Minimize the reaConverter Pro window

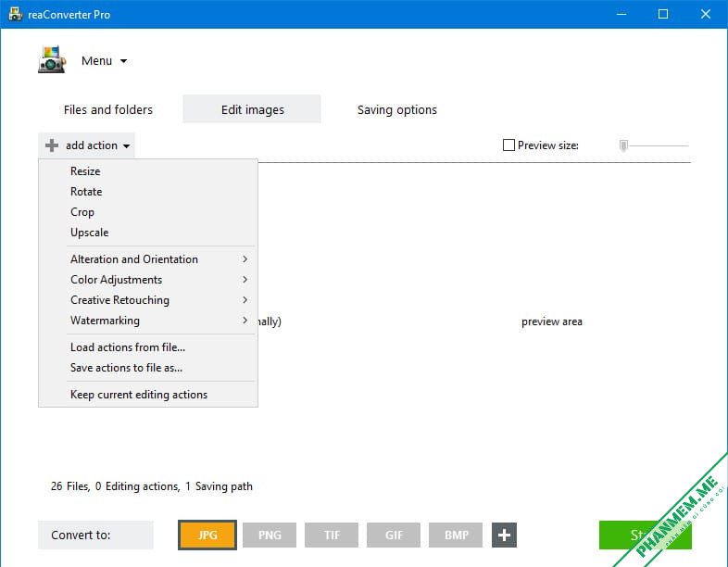coord(621,14)
